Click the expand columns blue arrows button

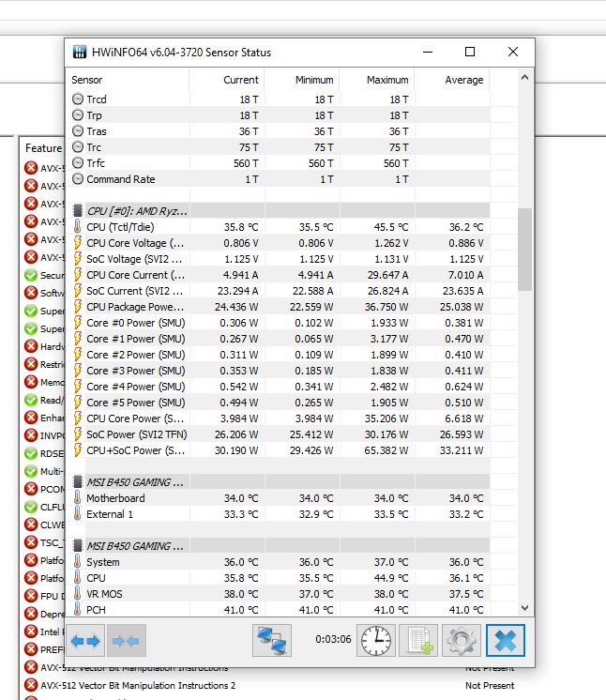click(x=85, y=641)
